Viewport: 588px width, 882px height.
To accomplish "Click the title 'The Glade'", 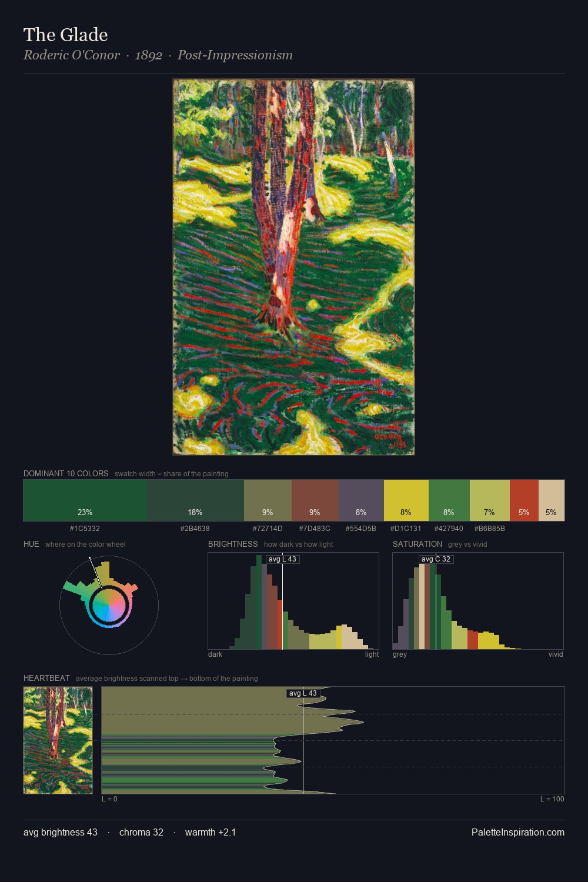I will tap(66, 35).
